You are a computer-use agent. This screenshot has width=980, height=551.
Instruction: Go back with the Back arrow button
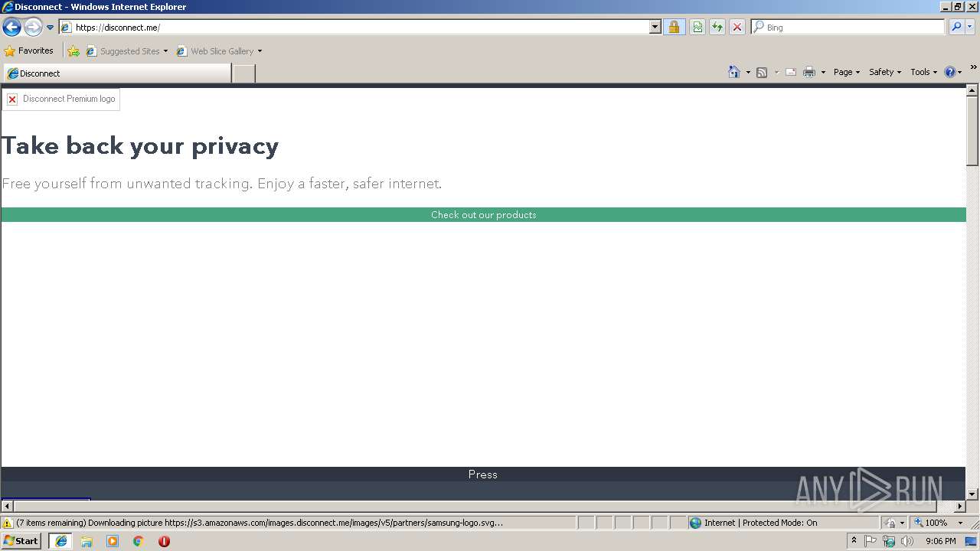tap(11, 28)
